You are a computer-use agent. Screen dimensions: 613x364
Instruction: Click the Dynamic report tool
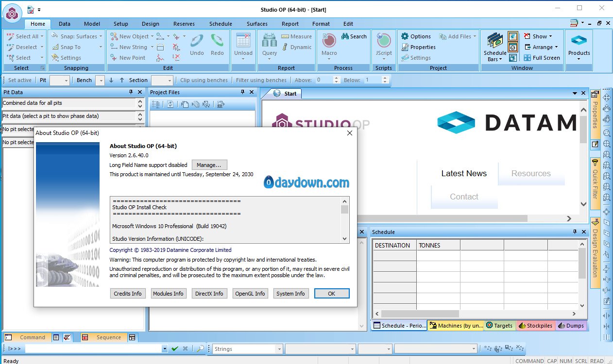[x=296, y=47]
